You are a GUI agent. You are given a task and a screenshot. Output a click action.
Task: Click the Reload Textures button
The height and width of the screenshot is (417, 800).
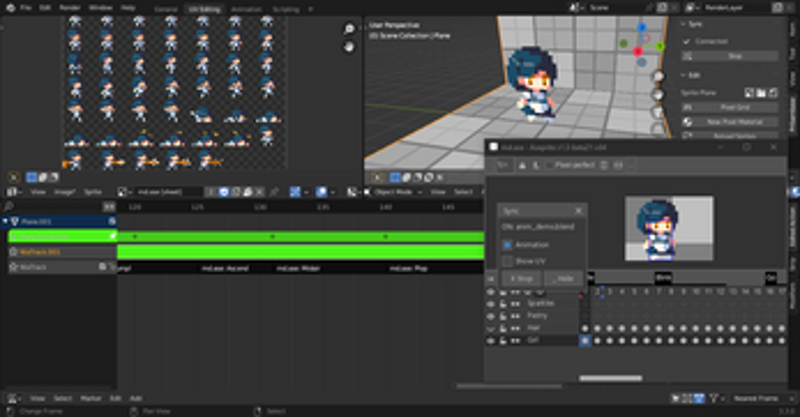(730, 136)
